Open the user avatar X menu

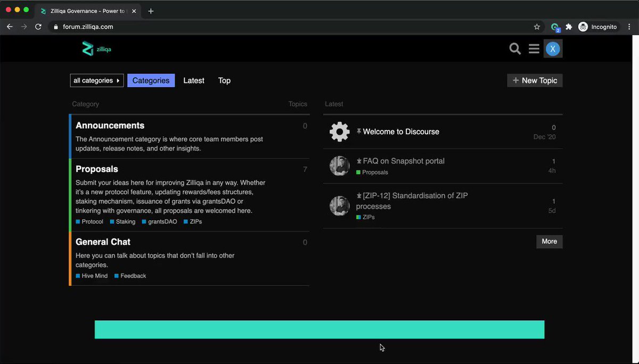point(553,49)
